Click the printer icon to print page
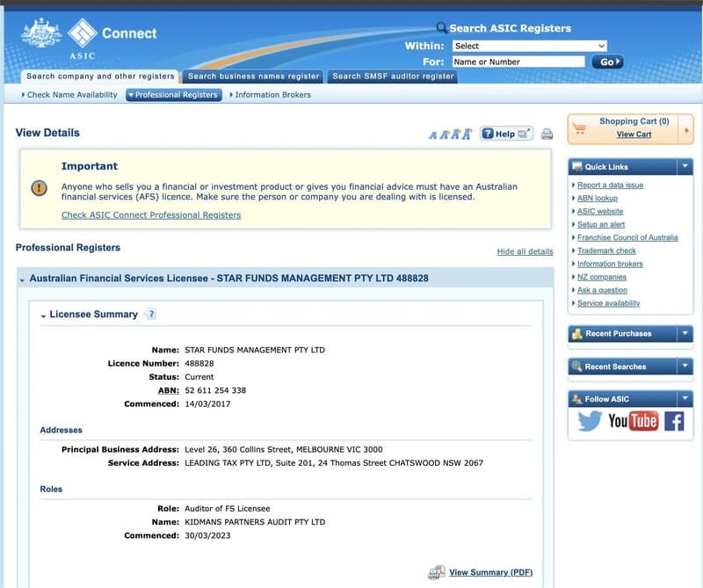Viewport: 703px width, 588px height. pos(547,134)
